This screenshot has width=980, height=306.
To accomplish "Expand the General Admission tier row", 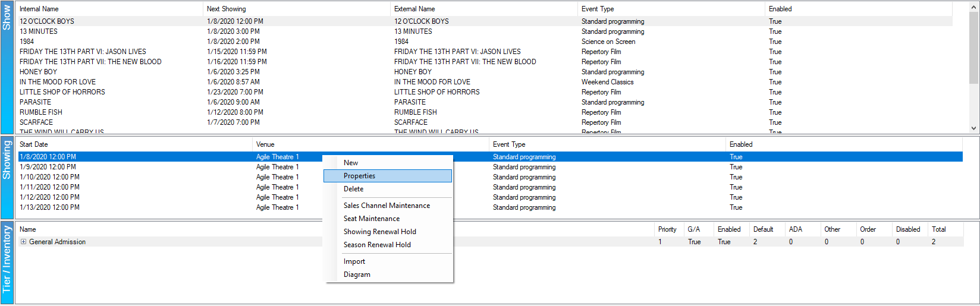I will 23,242.
